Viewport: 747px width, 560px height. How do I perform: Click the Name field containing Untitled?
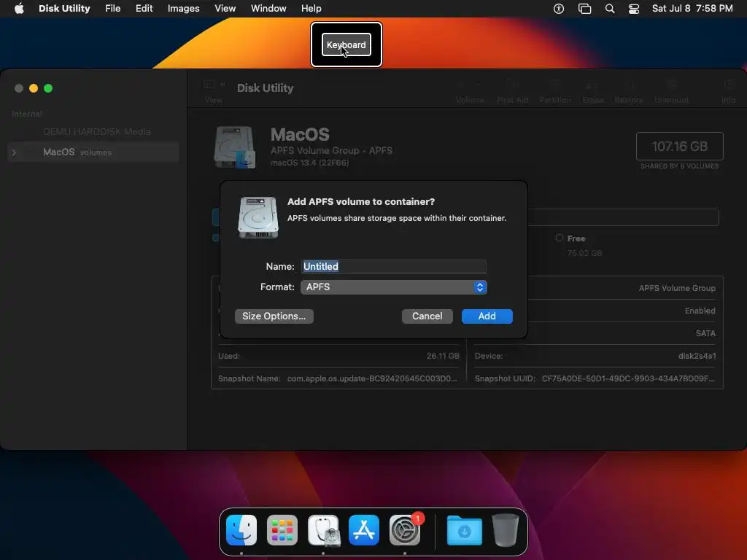pyautogui.click(x=393, y=266)
